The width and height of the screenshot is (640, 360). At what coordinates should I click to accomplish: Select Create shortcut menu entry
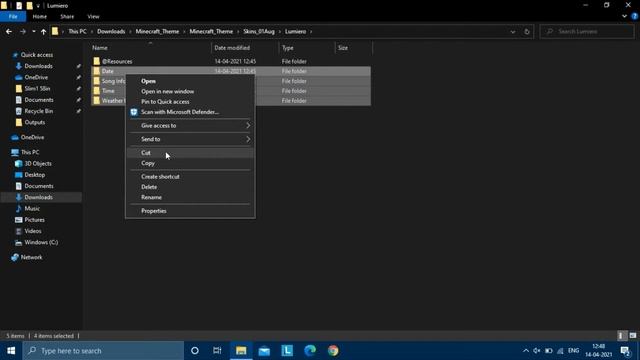pyautogui.click(x=190, y=177)
